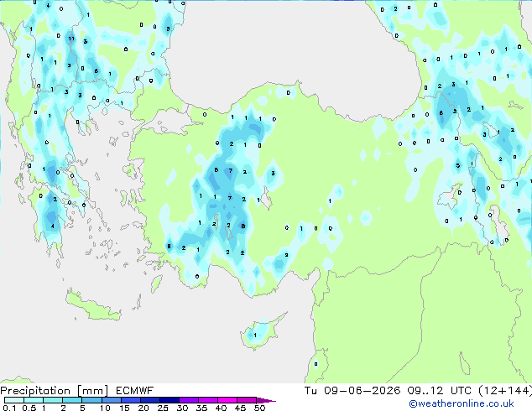The height and width of the screenshot is (411, 532).
Task: Click the "Precipitation" title word
Action: (x=35, y=391)
